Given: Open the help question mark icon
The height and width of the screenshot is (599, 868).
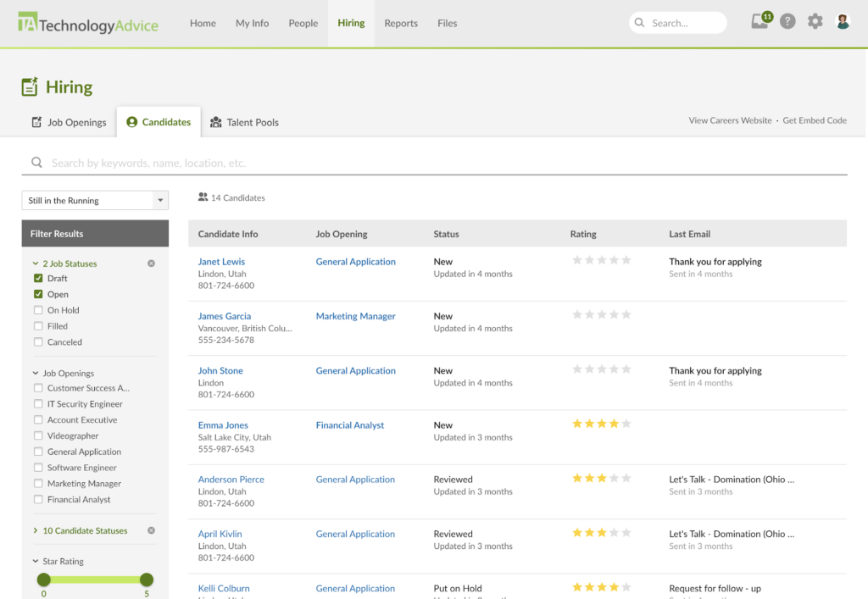Looking at the screenshot, I should click(x=787, y=21).
